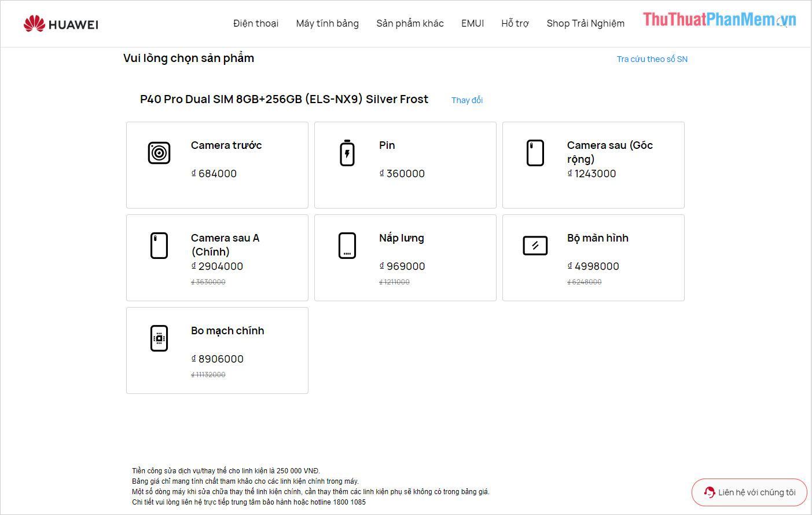Click the Pin battery icon
Screen dimensions: 812x515
coord(347,153)
